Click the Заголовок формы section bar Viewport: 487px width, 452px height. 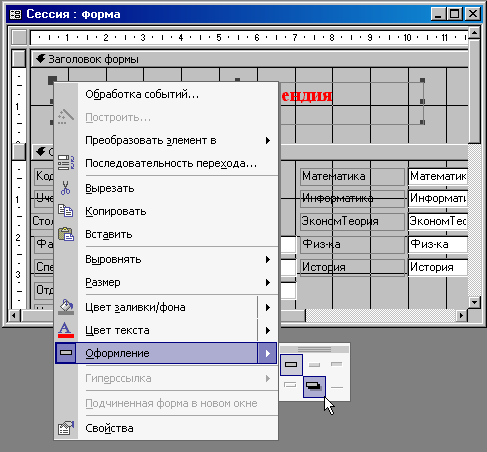tap(249, 59)
